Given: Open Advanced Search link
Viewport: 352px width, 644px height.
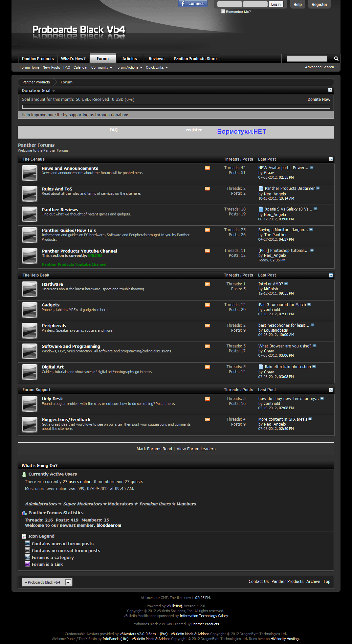Looking at the screenshot, I should (319, 67).
